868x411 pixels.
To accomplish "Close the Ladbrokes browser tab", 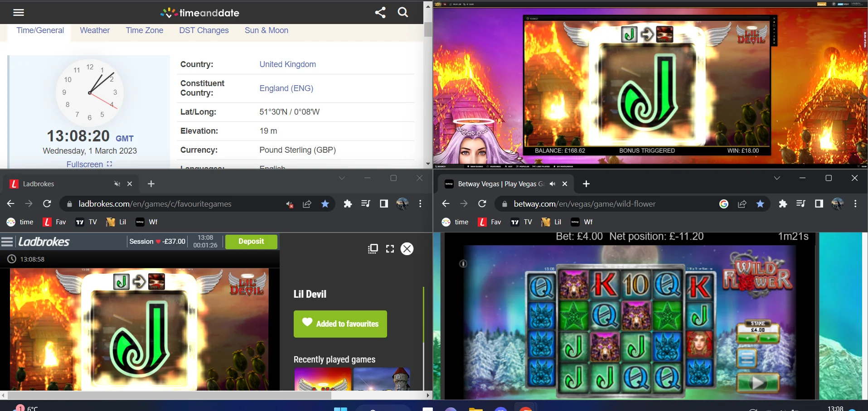I will pyautogui.click(x=130, y=184).
